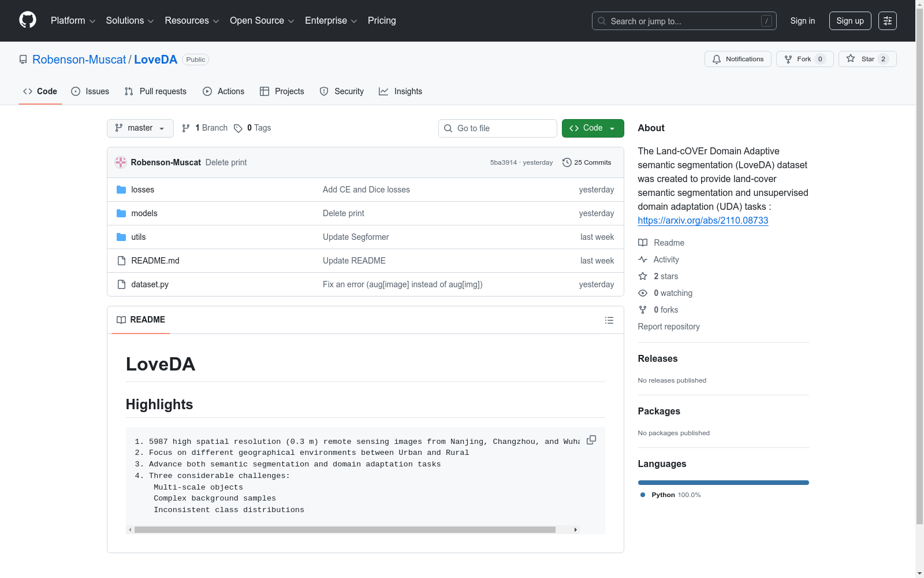Click the losses folder icon
Screen dimensions: 924x578
pos(121,190)
